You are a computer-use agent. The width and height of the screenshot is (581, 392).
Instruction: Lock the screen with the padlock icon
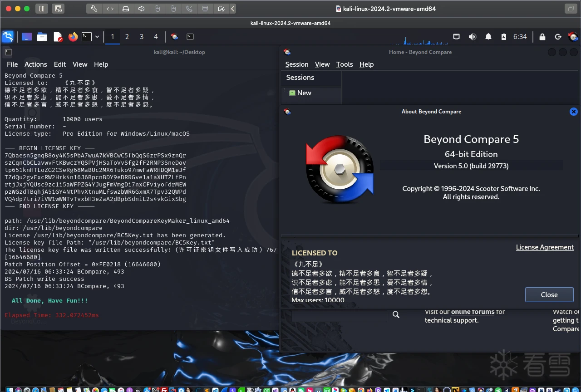click(542, 37)
